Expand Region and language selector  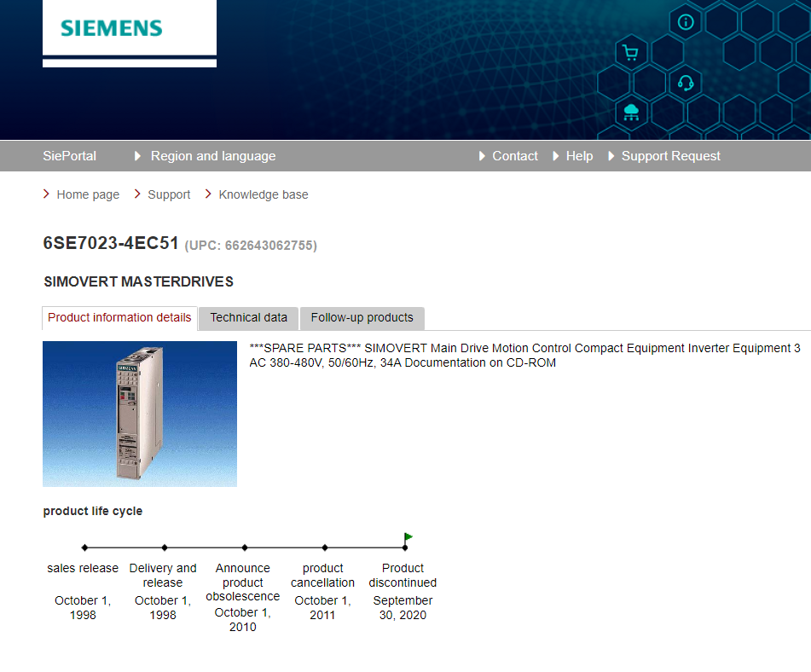212,156
